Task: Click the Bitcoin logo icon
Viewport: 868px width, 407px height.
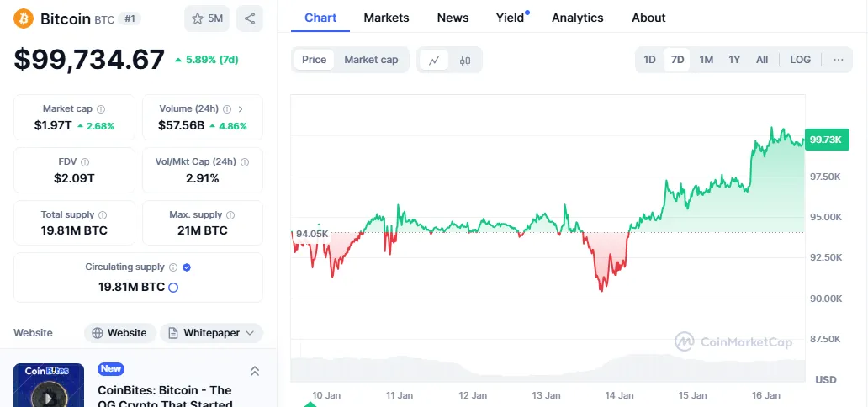Action: tap(24, 18)
